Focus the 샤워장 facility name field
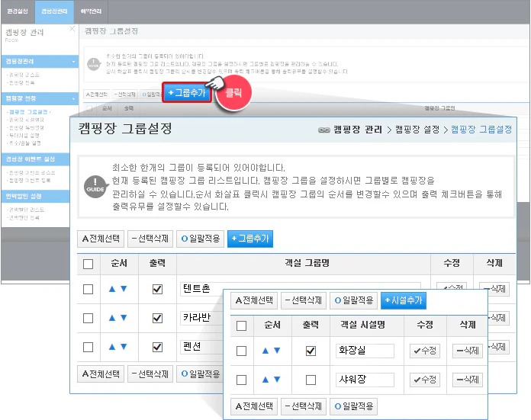The height and width of the screenshot is (420, 531). (365, 380)
